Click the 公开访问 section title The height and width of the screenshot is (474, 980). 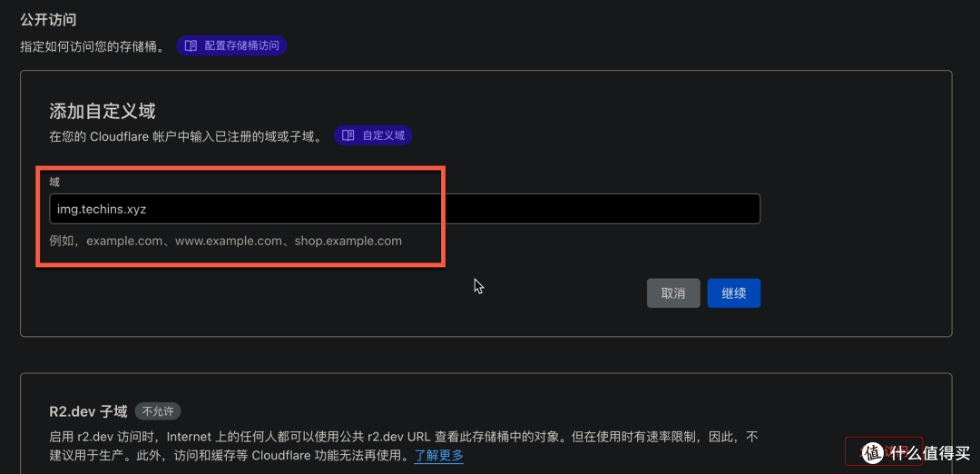(x=48, y=20)
